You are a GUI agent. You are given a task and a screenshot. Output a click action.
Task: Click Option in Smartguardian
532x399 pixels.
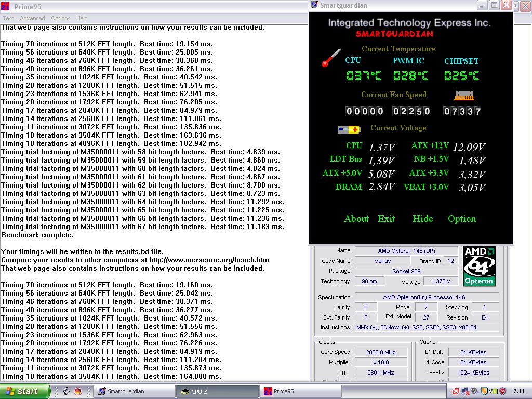[462, 219]
